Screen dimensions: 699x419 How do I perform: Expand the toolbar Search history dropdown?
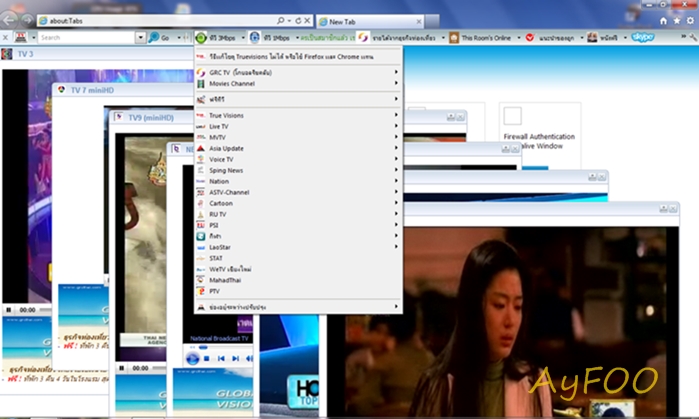[140, 37]
